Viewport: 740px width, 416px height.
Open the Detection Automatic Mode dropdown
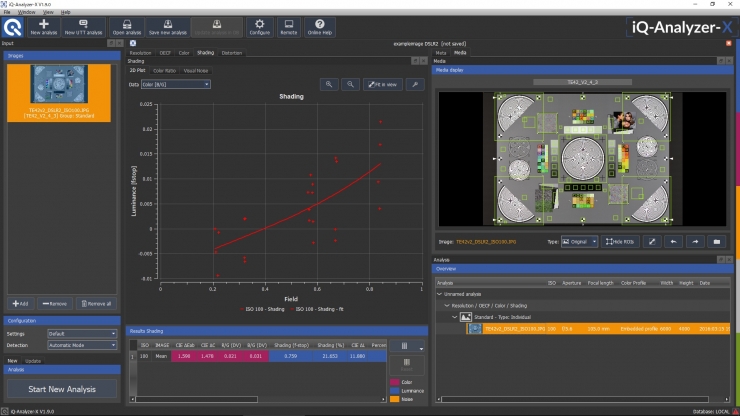82,345
